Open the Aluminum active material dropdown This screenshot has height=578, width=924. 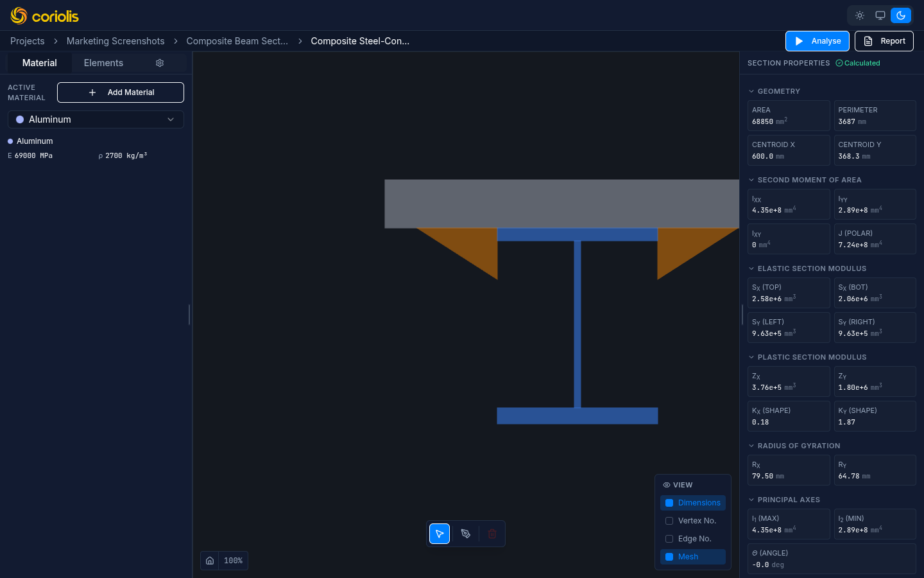[96, 119]
